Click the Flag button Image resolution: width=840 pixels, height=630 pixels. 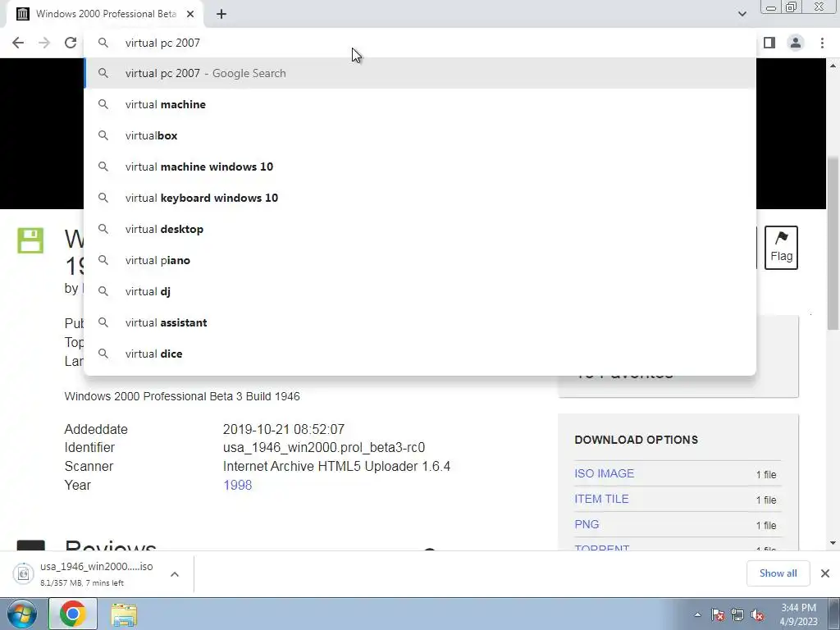[781, 248]
